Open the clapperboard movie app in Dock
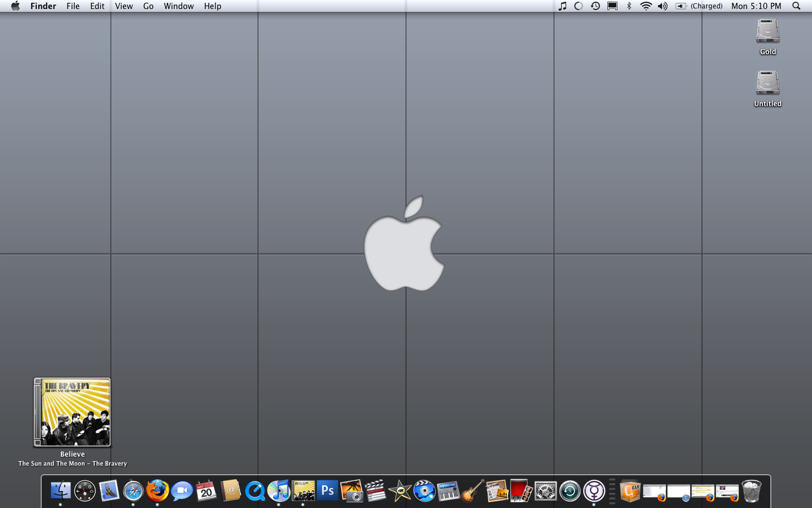 click(376, 491)
